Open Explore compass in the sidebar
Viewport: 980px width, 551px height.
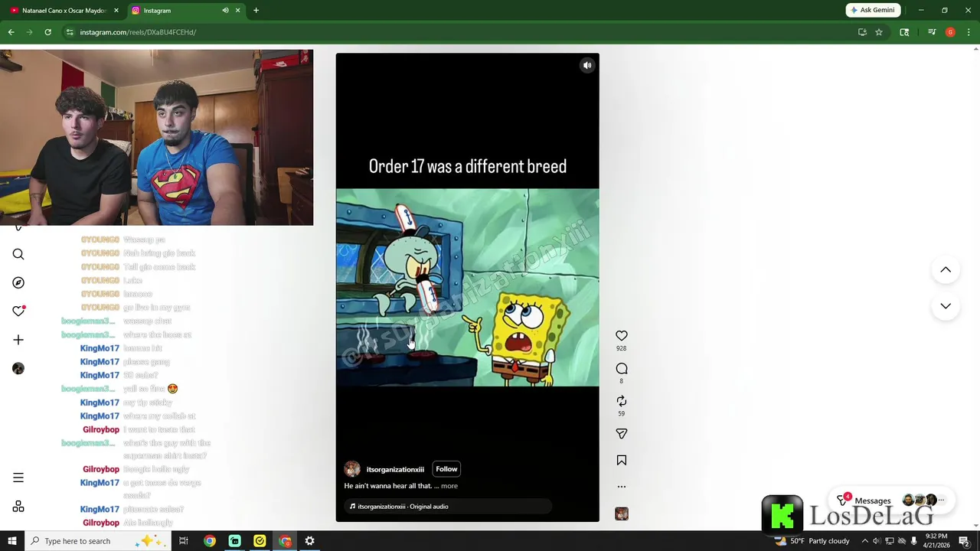pos(18,282)
